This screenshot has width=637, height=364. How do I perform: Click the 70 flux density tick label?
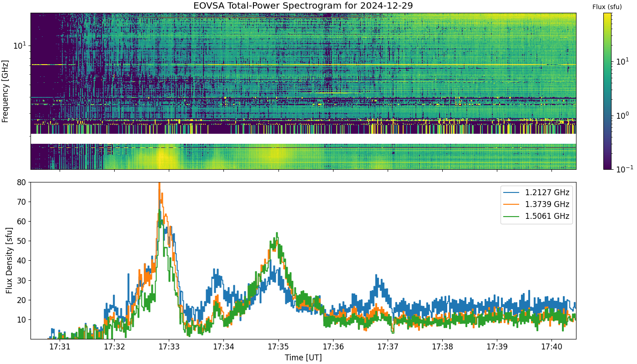(22, 202)
